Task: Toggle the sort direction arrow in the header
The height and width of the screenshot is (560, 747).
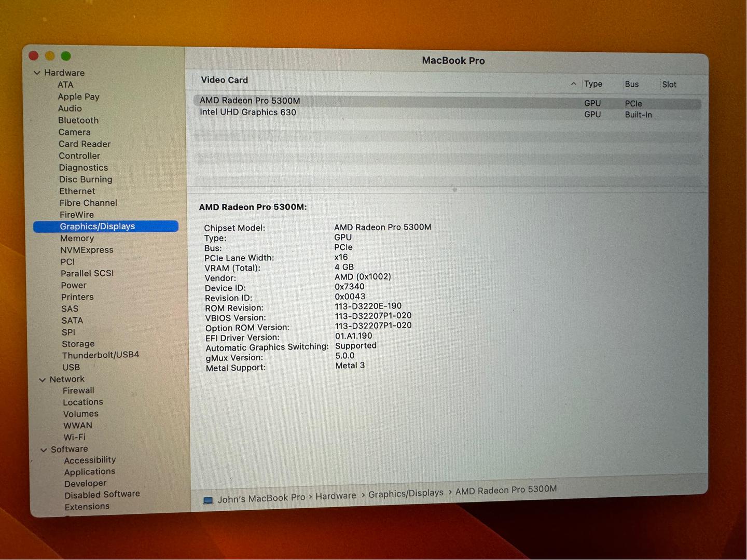Action: point(573,83)
